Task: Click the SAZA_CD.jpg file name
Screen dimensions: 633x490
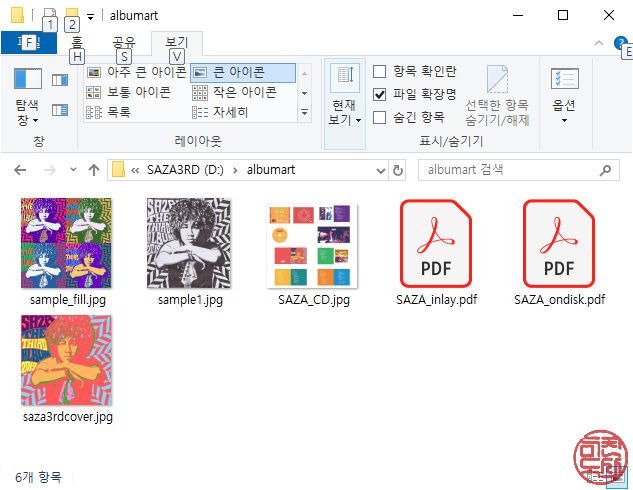Action: (x=314, y=300)
